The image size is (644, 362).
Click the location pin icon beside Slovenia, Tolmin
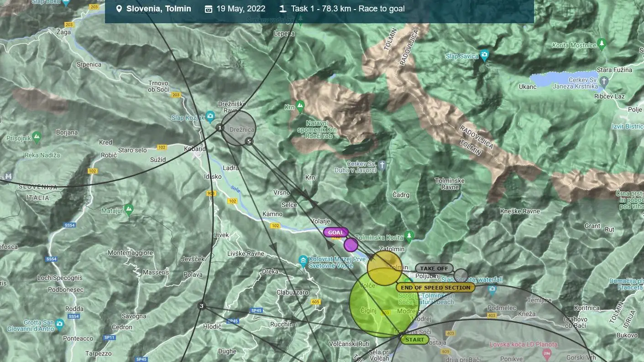119,9
